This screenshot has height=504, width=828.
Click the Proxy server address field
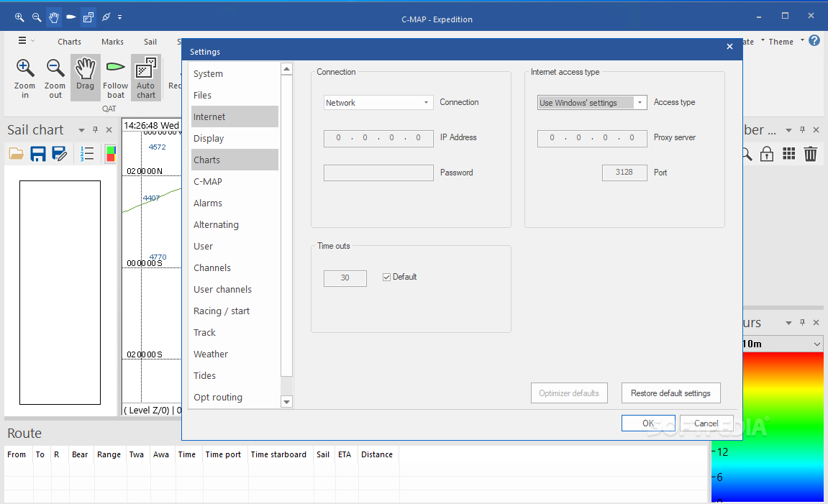592,138
